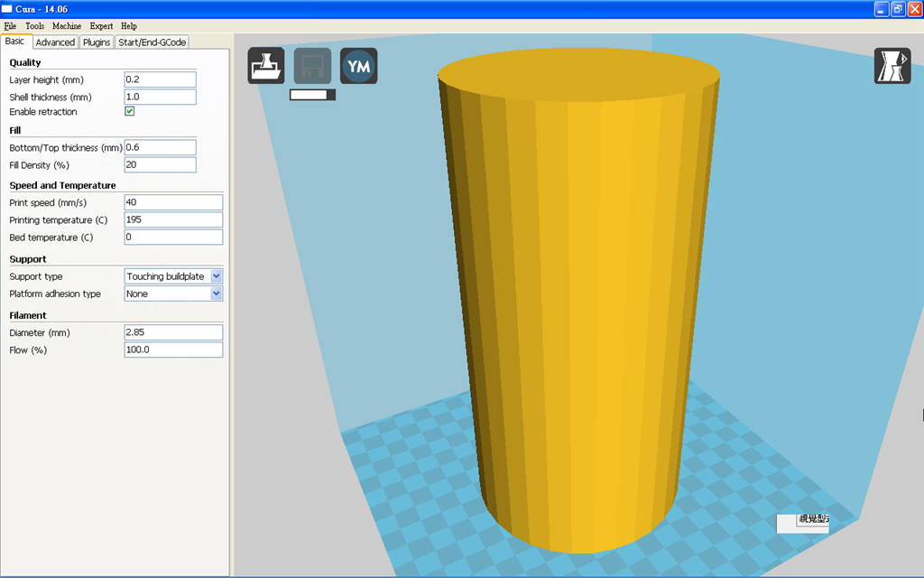
Task: Switch to the Advanced tab
Action: [55, 42]
